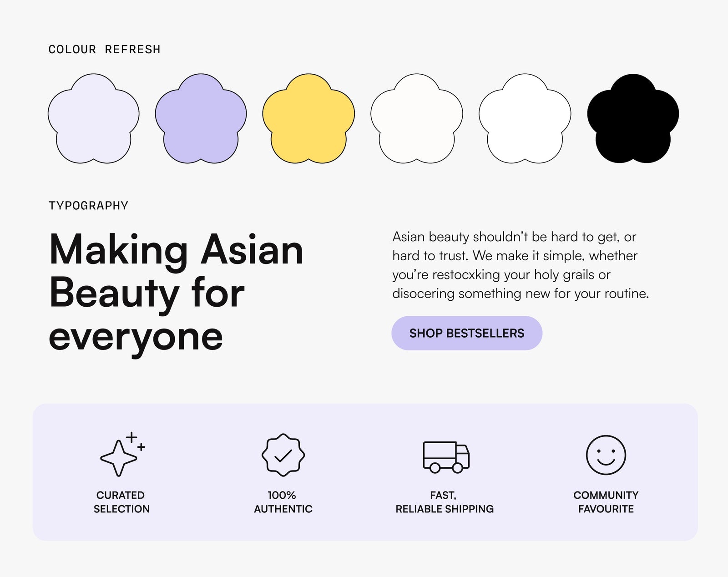The image size is (728, 577).
Task: Click the paragraph starting 'Asian beauty shouldn't be hard'
Action: (x=521, y=265)
